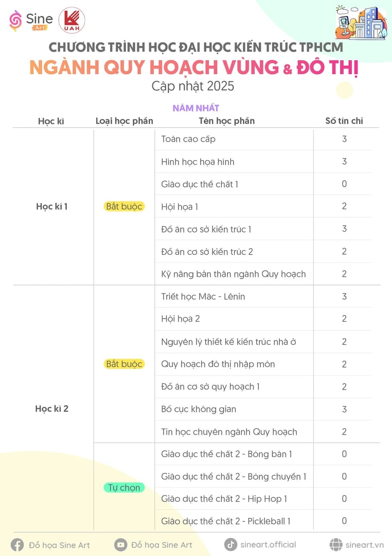Screen dimensions: 392x556
Task: Open the sineart.vn website link
Action: [x=364, y=545]
